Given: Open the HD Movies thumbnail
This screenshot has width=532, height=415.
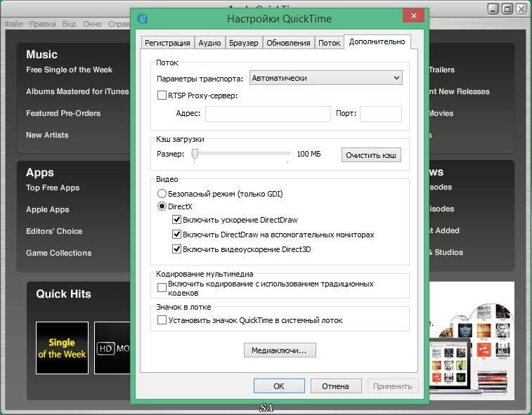Looking at the screenshot, I should [112, 348].
